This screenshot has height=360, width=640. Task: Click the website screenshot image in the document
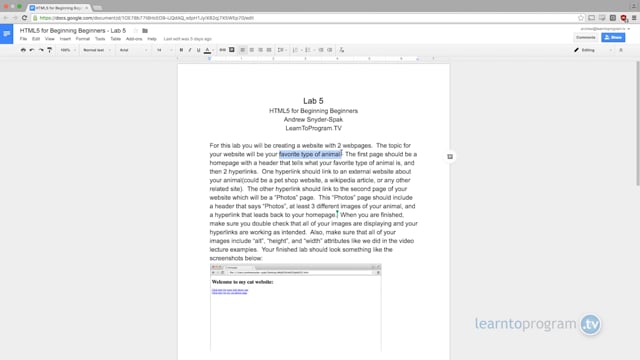coord(296,308)
